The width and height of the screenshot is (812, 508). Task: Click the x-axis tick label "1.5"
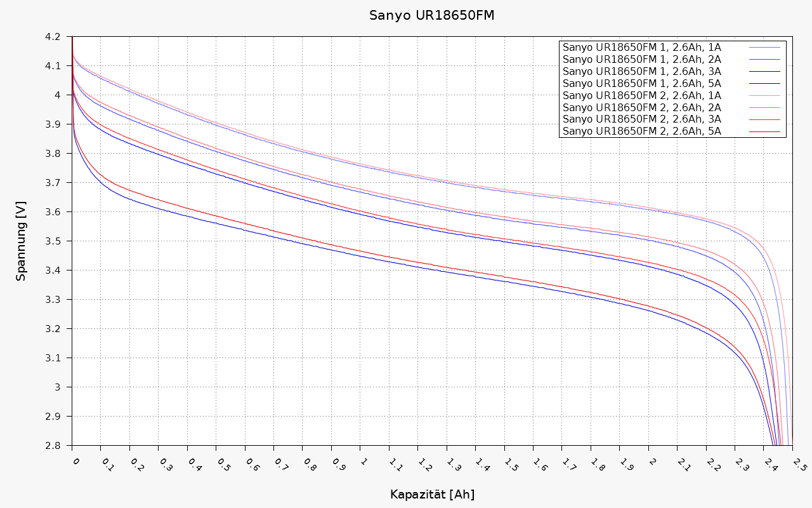point(511,465)
